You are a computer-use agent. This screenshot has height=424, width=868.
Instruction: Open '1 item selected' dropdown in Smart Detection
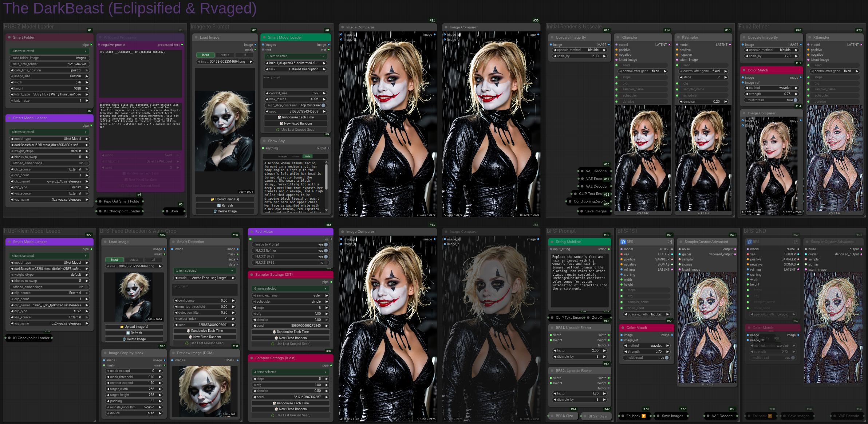205,271
